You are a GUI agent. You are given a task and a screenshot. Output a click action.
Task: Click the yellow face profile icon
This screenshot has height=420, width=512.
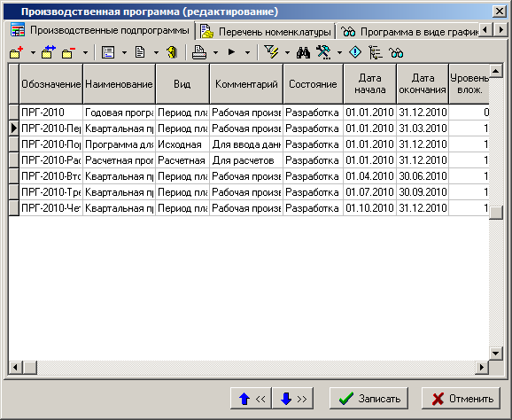click(x=172, y=52)
